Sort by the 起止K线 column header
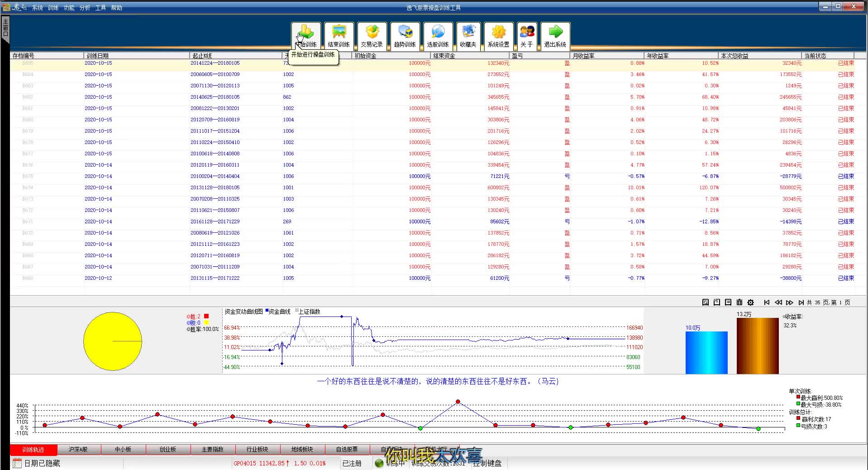 (236, 56)
